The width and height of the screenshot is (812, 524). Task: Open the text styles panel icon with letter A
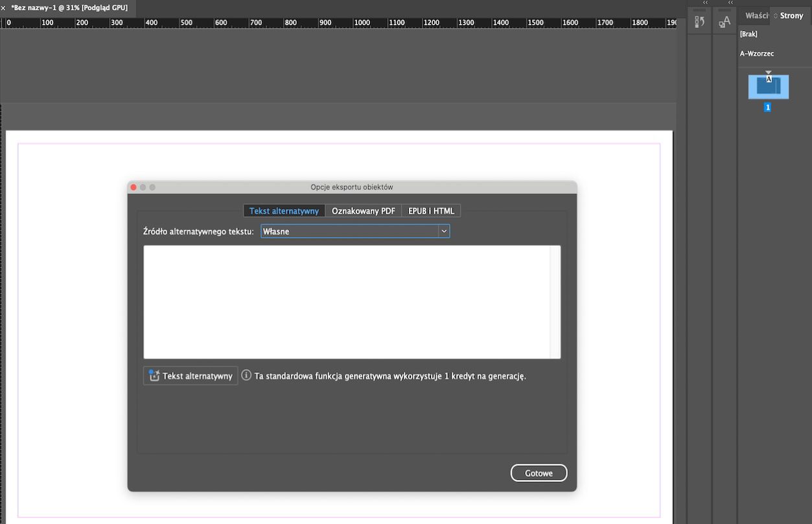725,22
